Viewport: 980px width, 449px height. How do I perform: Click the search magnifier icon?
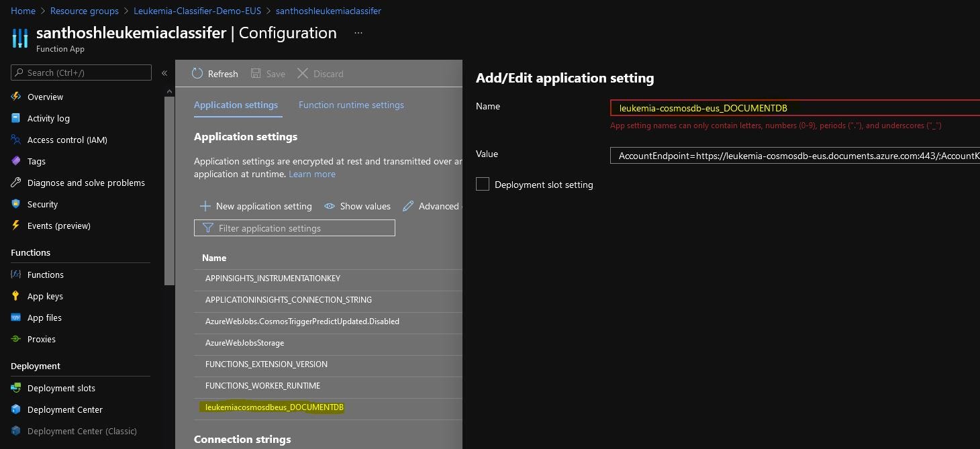(x=19, y=72)
